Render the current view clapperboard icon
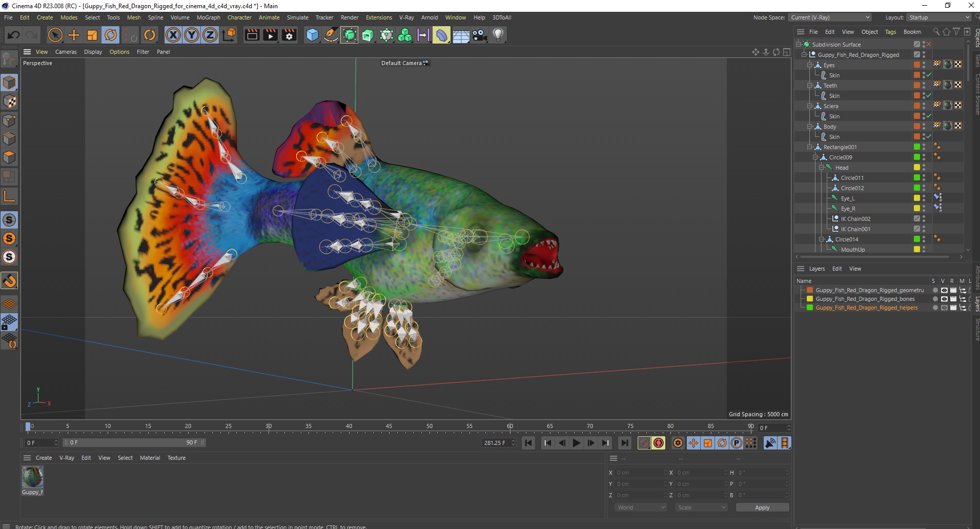980x529 pixels. (252, 35)
